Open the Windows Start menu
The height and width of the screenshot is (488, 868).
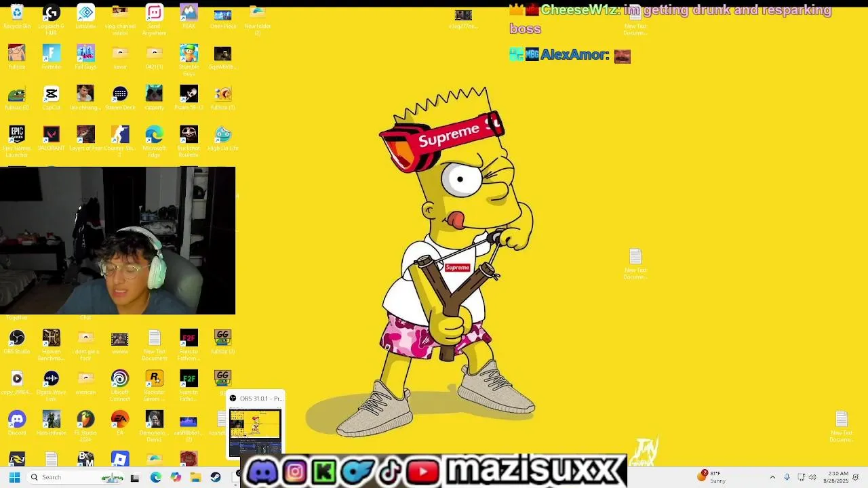tap(14, 477)
